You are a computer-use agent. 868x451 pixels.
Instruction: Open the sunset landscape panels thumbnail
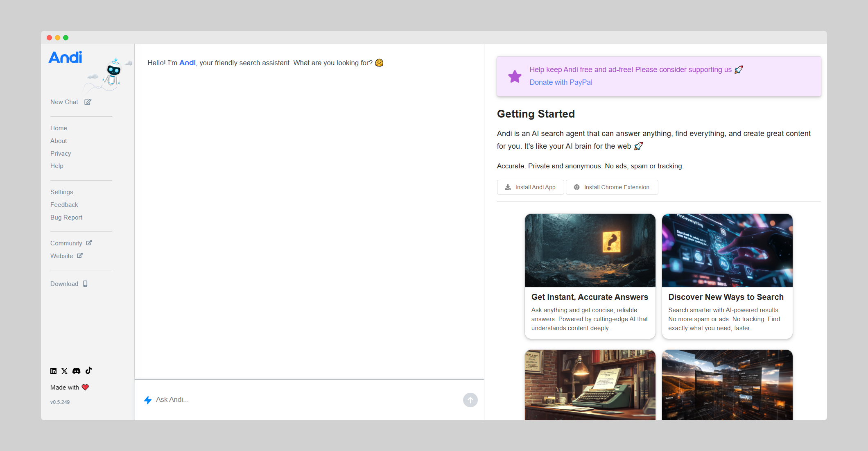[x=727, y=385]
